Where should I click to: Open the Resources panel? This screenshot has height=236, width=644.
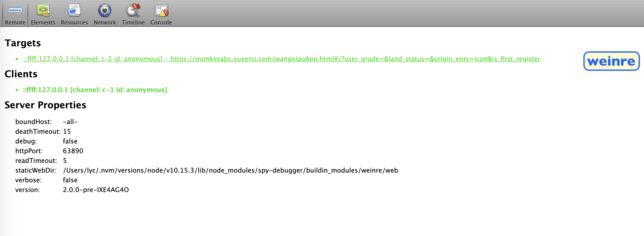[x=74, y=14]
